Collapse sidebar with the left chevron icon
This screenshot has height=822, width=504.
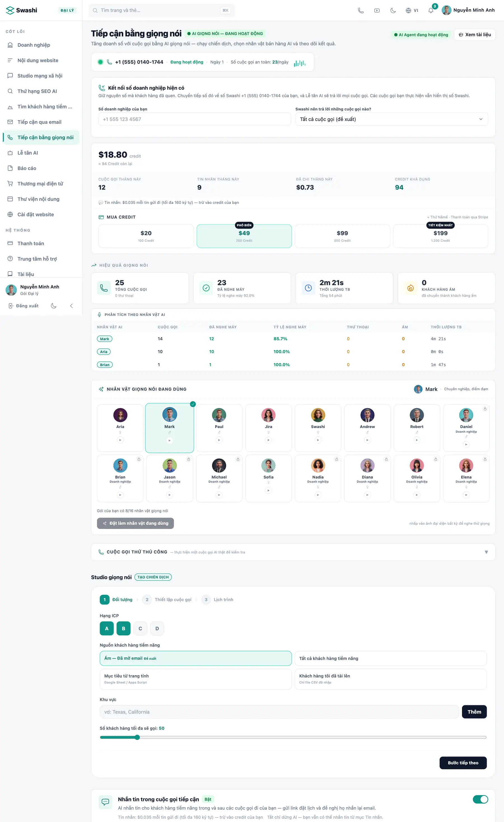[x=71, y=306]
